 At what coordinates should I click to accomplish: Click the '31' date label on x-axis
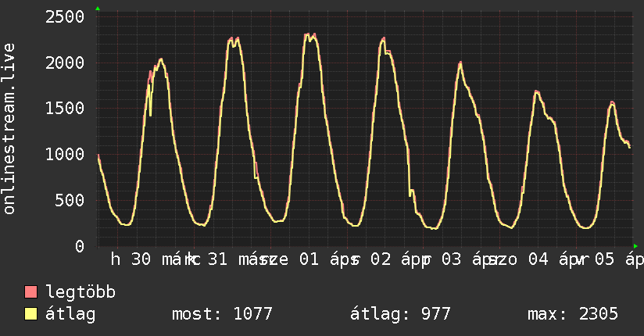tap(217, 259)
